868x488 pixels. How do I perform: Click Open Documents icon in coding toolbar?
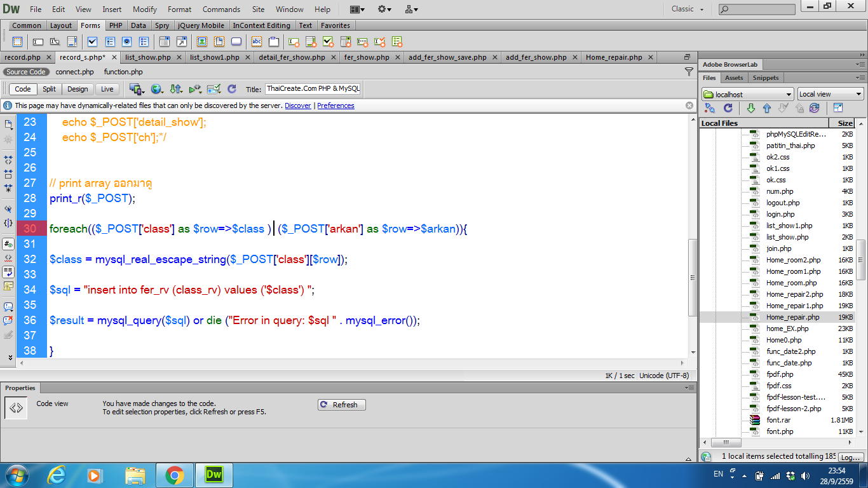[x=8, y=123]
